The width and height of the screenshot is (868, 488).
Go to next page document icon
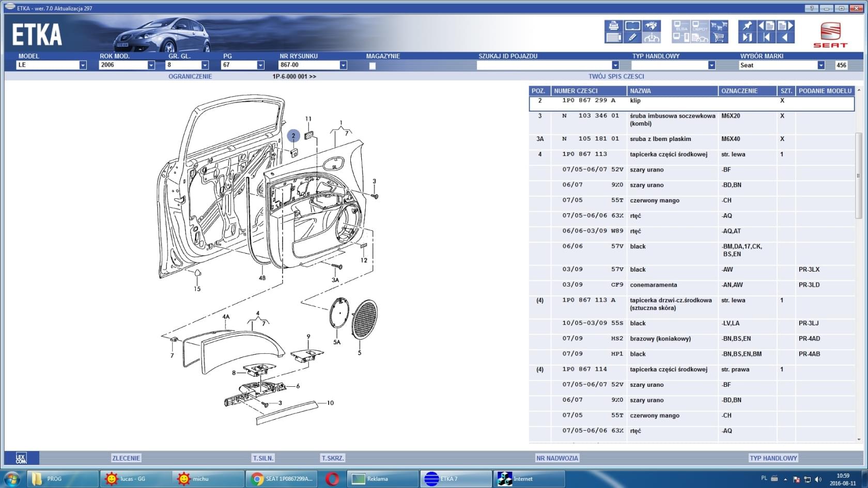(785, 26)
